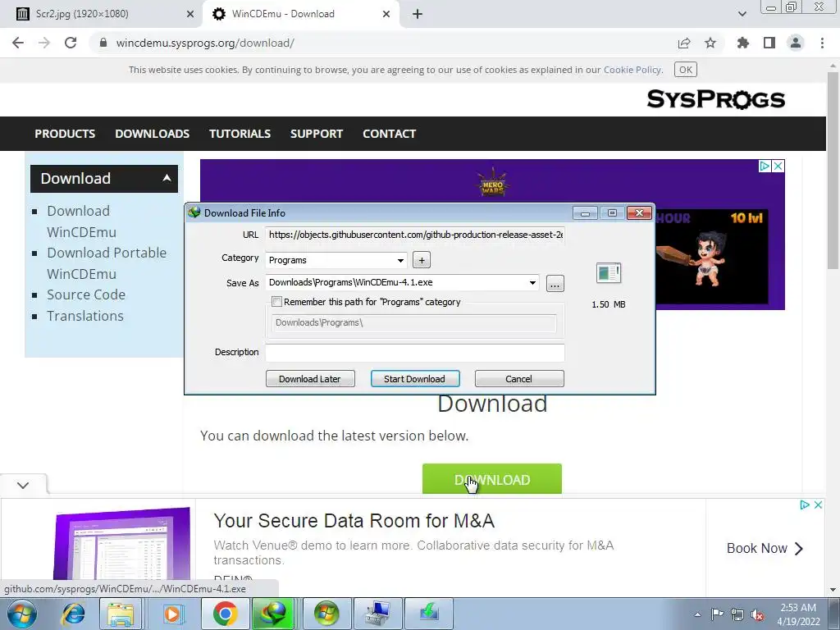The width and height of the screenshot is (840, 630).
Task: Enable Remember this path for Programs category
Action: (x=277, y=302)
